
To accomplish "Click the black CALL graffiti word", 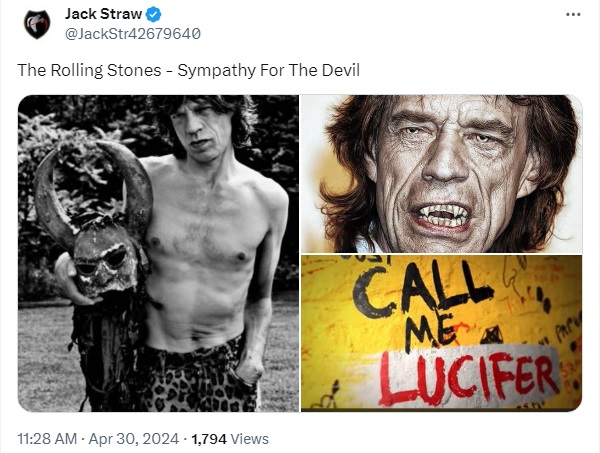I will click(421, 289).
